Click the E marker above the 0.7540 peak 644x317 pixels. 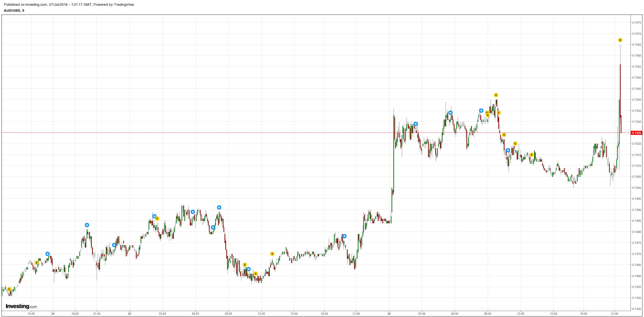coord(496,95)
